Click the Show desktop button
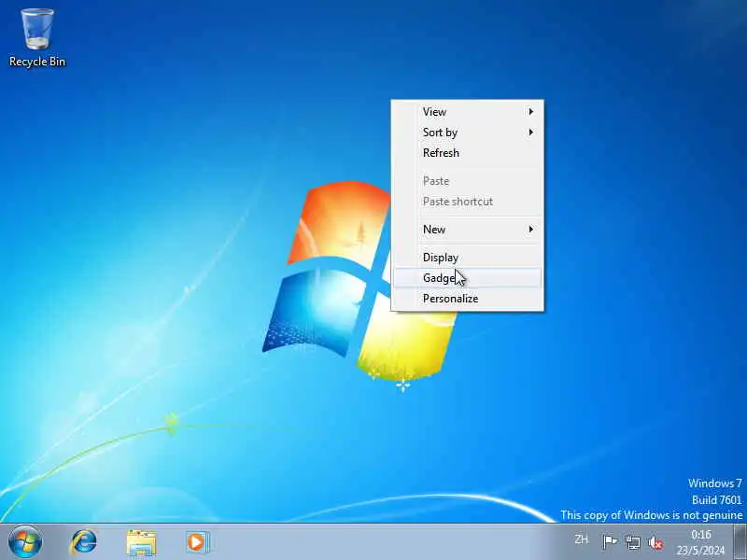Viewport: 747px width, 560px height. click(740, 542)
